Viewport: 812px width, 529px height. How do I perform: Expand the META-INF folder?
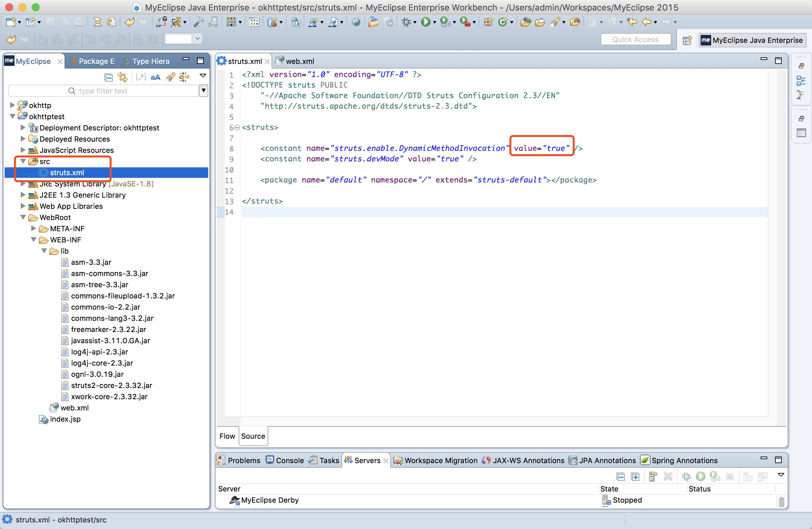(x=33, y=228)
